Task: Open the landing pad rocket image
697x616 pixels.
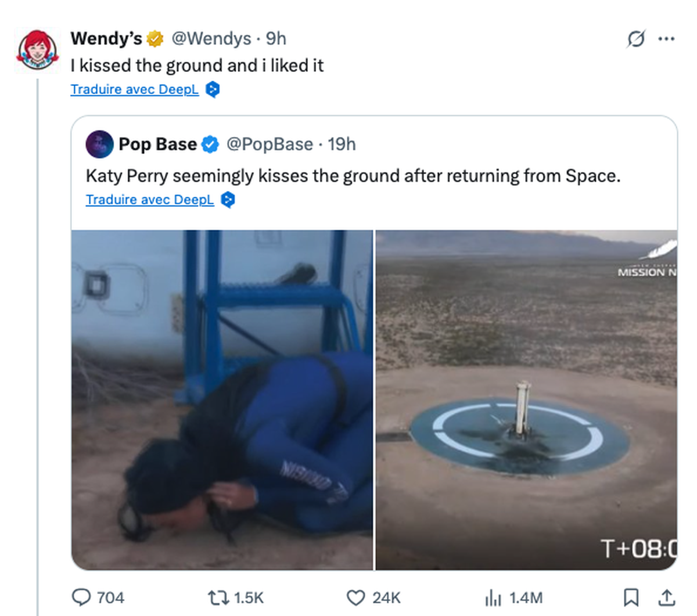Action: (x=526, y=400)
